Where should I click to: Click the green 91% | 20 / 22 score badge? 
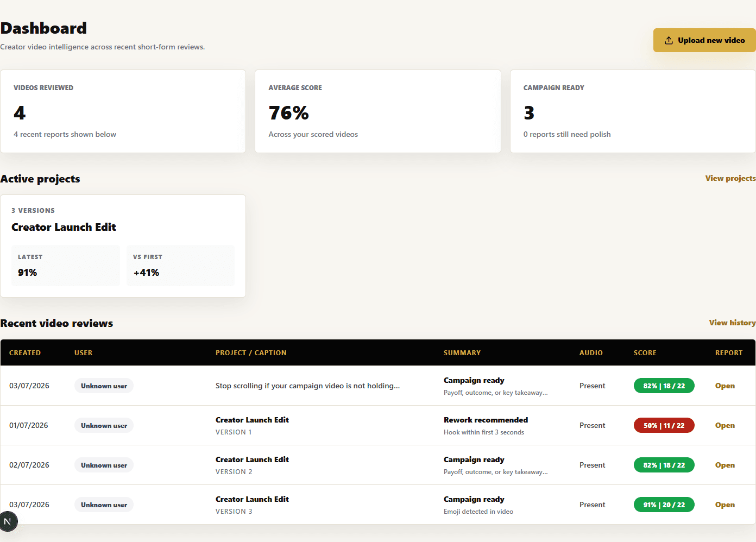[664, 505]
